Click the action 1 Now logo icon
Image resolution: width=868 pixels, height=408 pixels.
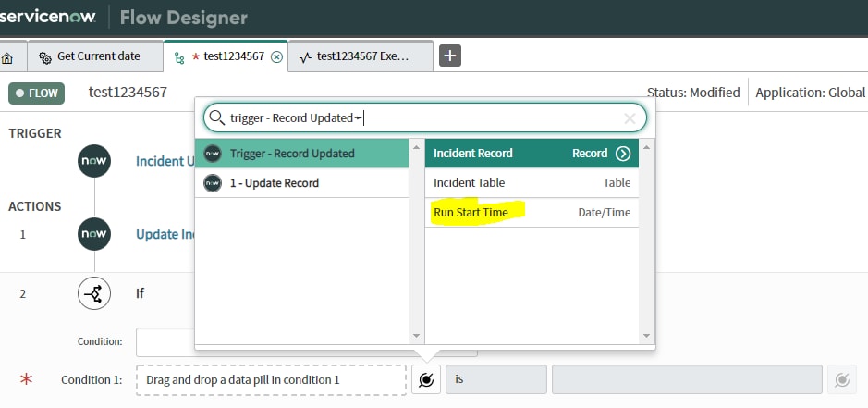pyautogui.click(x=94, y=234)
